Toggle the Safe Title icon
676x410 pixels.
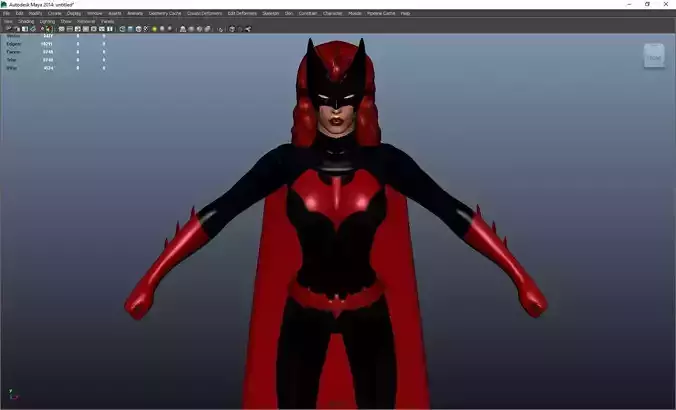tap(109, 29)
